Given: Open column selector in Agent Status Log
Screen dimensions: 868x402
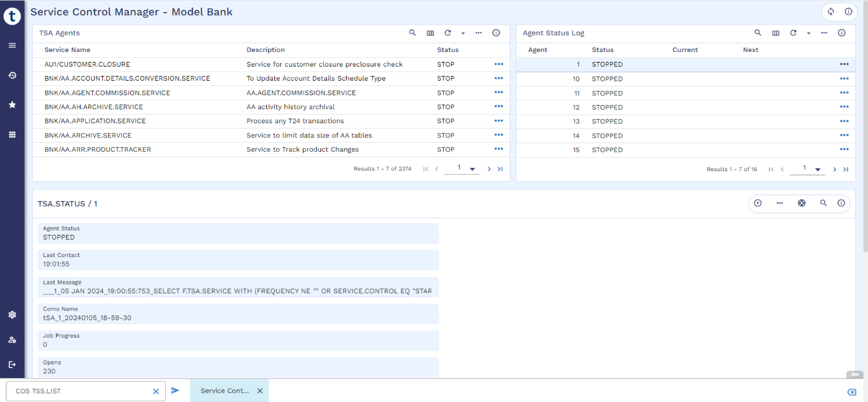Looking at the screenshot, I should click(x=775, y=33).
